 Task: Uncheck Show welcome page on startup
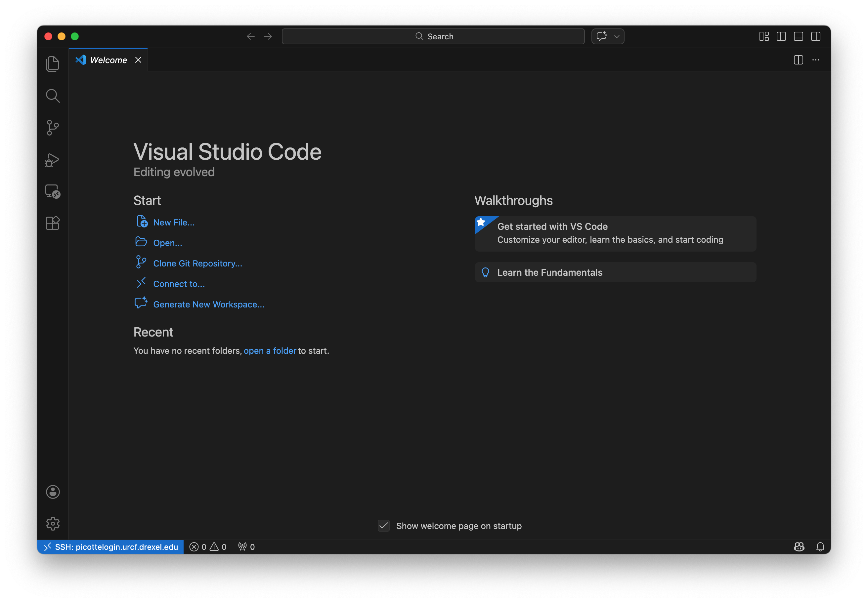[x=384, y=526]
